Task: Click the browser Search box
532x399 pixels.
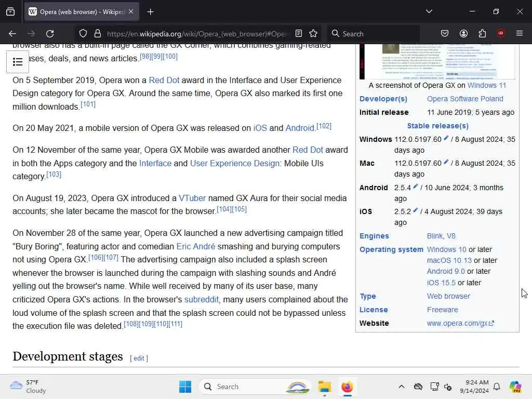Action: click(373, 34)
